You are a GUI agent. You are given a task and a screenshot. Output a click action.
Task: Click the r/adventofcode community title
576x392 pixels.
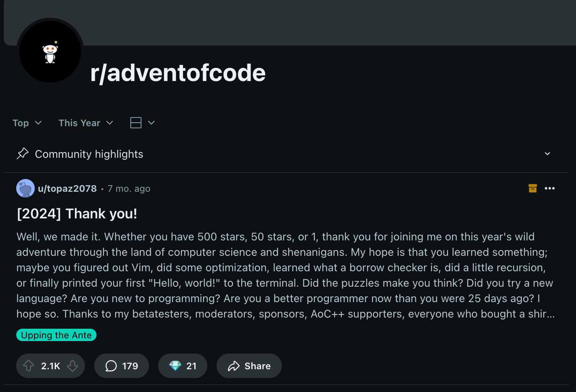tap(178, 73)
